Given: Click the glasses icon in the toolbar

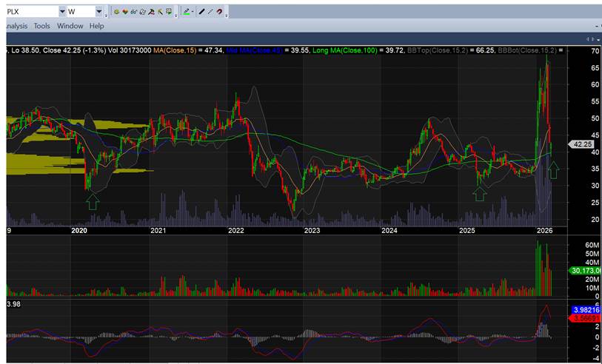Looking at the screenshot, I should pyautogui.click(x=133, y=12).
